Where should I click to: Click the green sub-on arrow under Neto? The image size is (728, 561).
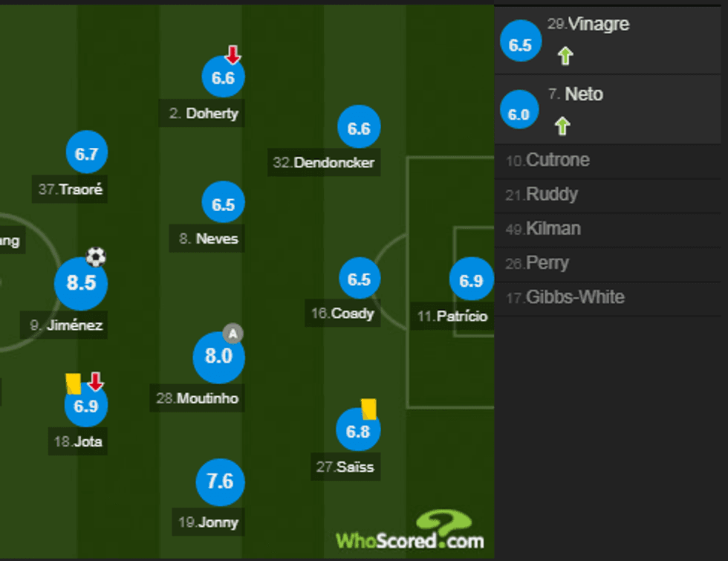tap(562, 126)
